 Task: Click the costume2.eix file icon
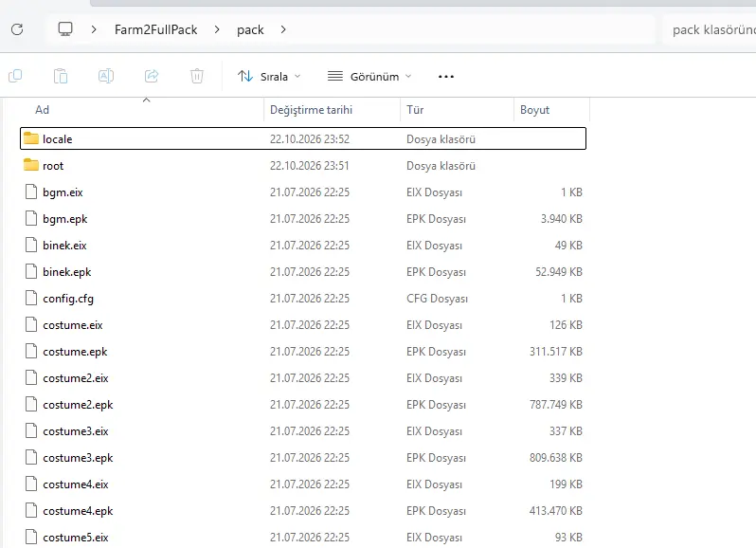click(31, 377)
